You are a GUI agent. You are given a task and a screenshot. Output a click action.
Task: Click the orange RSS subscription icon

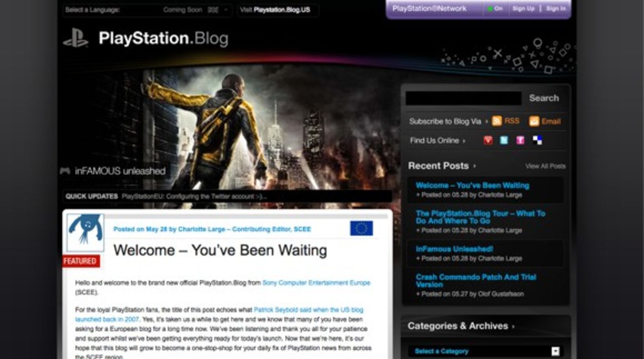(498, 121)
